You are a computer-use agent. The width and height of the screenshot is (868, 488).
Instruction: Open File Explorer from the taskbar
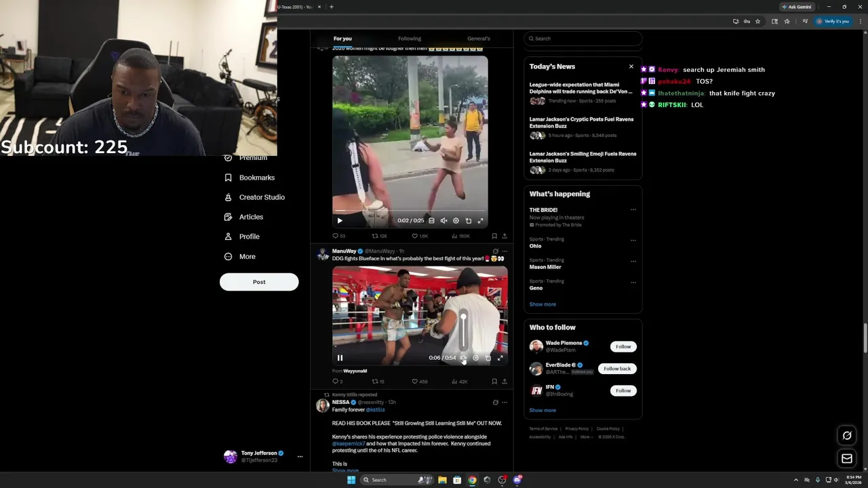click(x=442, y=480)
